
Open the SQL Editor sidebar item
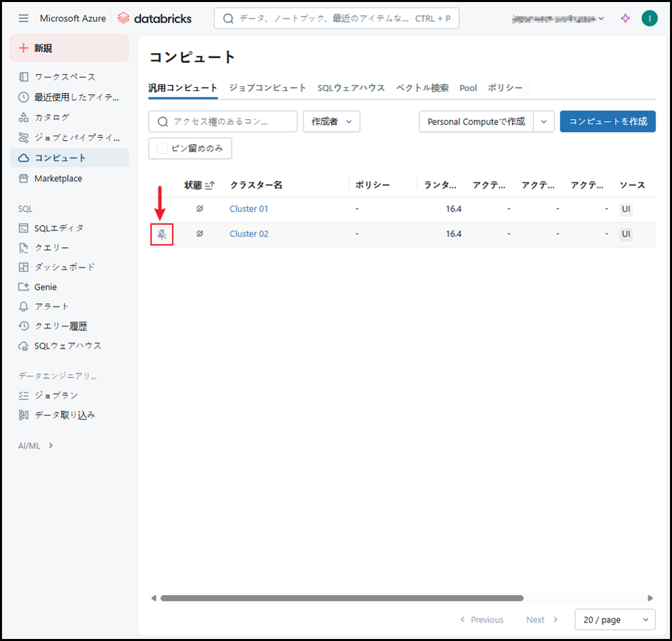[x=59, y=227]
